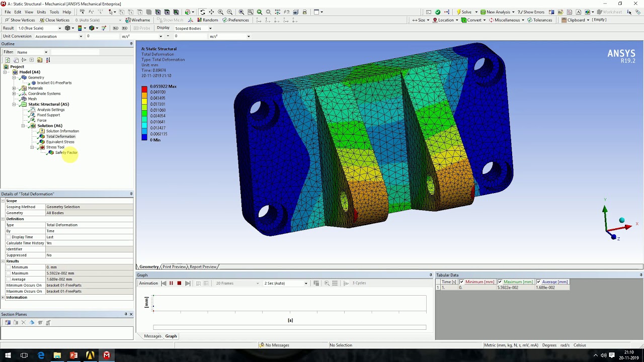
Task: Collapse the Scope section in Details
Action: (x=3, y=201)
